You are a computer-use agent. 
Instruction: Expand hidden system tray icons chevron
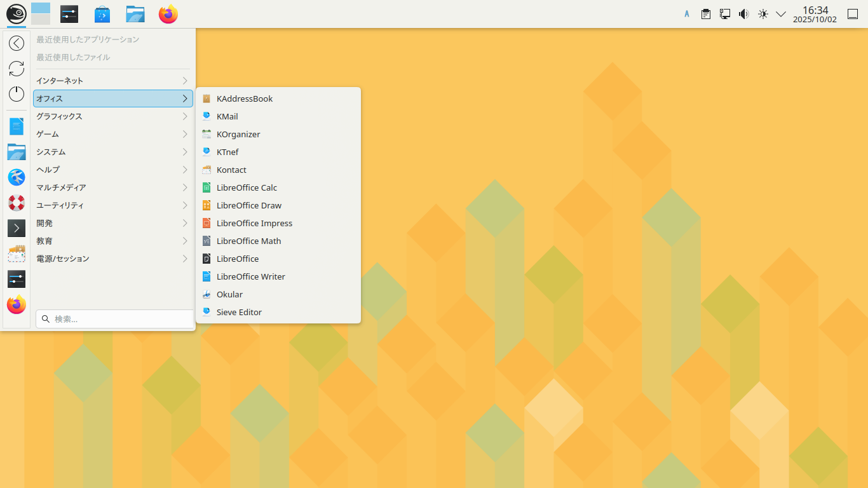click(781, 13)
